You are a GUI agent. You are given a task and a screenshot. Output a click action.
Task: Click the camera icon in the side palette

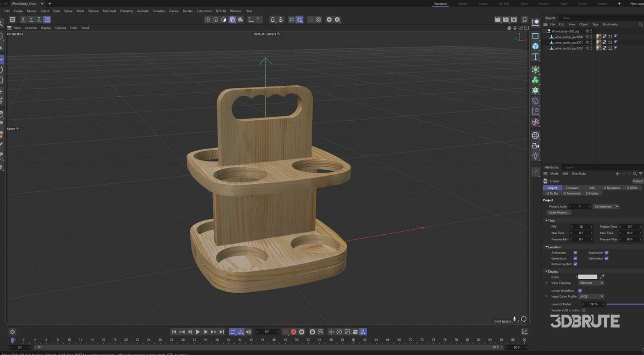coord(535,145)
